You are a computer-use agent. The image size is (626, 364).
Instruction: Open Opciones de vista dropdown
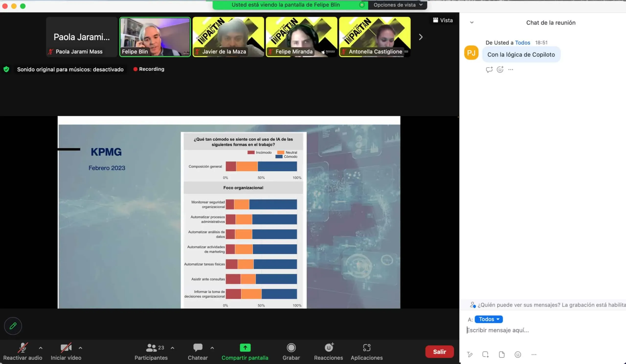398,5
